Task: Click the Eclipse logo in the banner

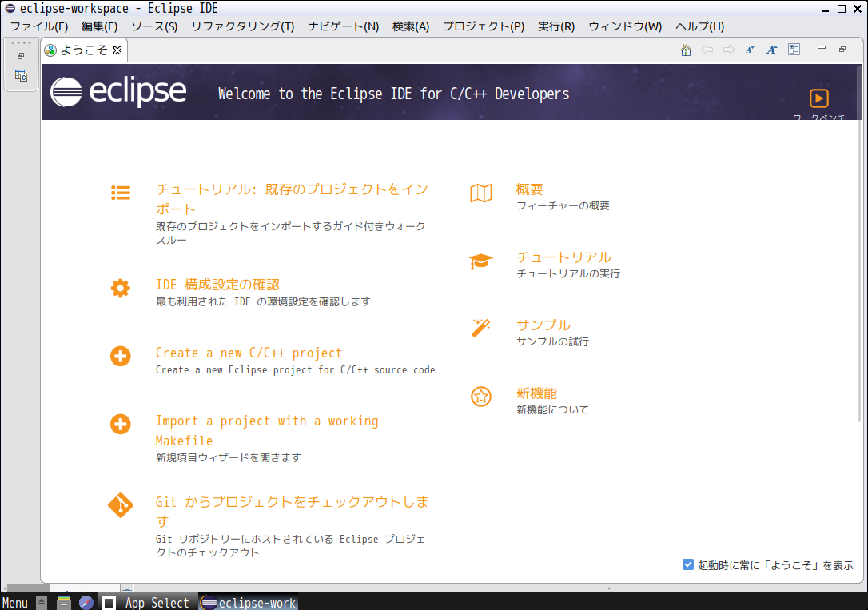Action: point(118,92)
